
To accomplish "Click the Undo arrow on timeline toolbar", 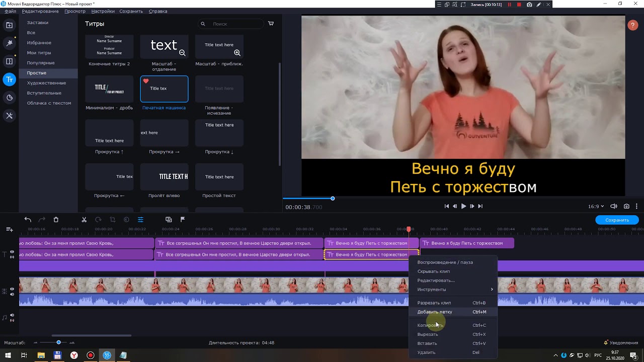I will (x=28, y=220).
